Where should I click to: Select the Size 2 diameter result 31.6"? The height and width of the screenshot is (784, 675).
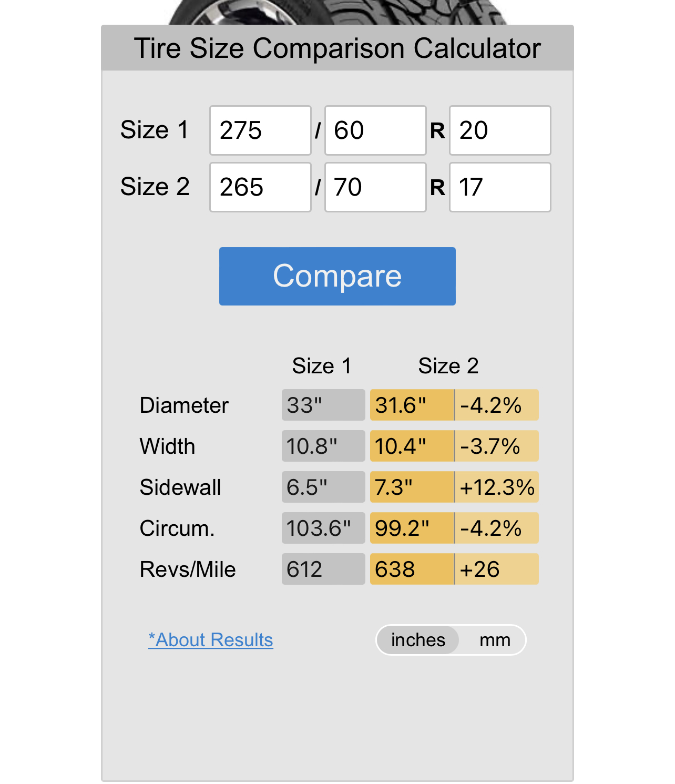tap(412, 405)
